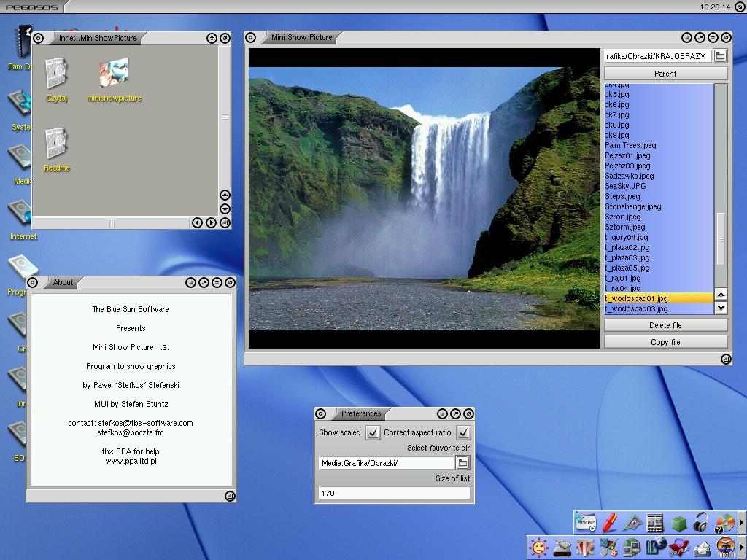The height and width of the screenshot is (560, 747).
Task: Open the paintbrush preferences dock icon
Action: (608, 547)
